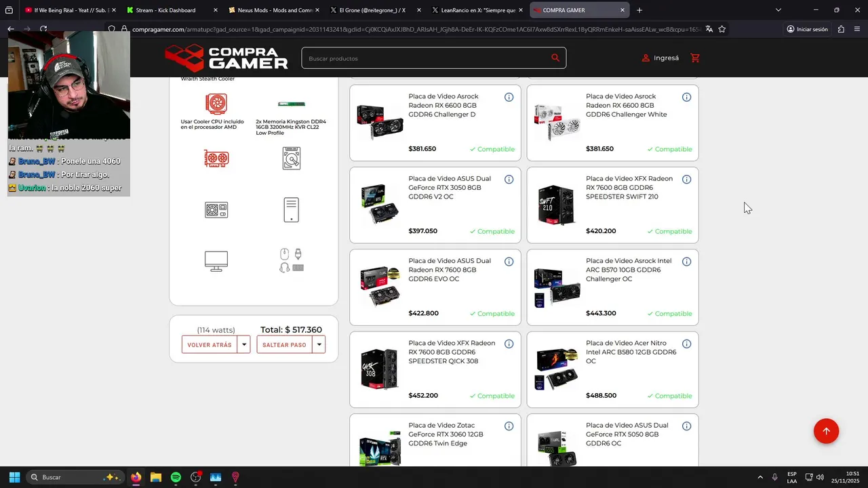
Task: Switch to the Nexus Mods tab
Action: pyautogui.click(x=273, y=10)
